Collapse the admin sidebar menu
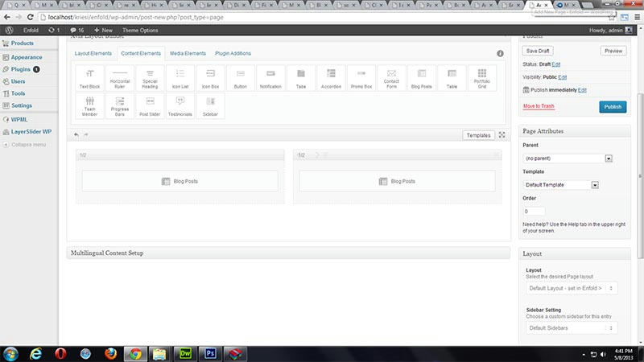This screenshot has height=362, width=644. point(25,145)
